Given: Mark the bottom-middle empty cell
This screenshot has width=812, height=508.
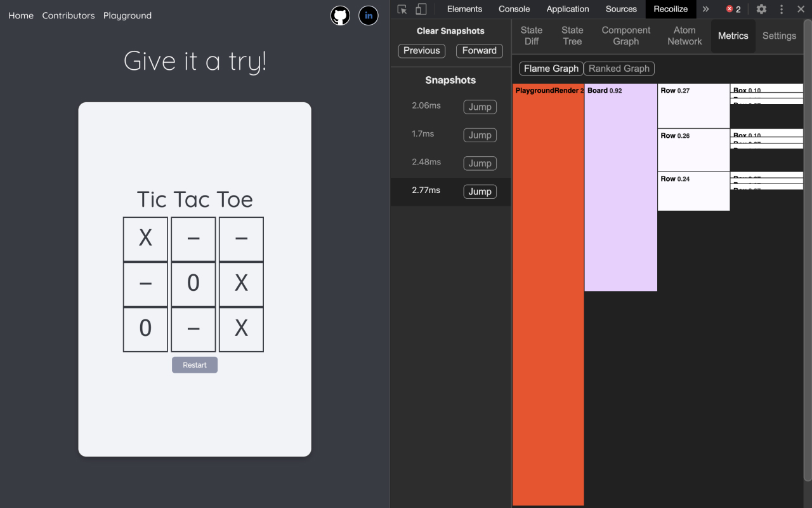Looking at the screenshot, I should (x=193, y=329).
